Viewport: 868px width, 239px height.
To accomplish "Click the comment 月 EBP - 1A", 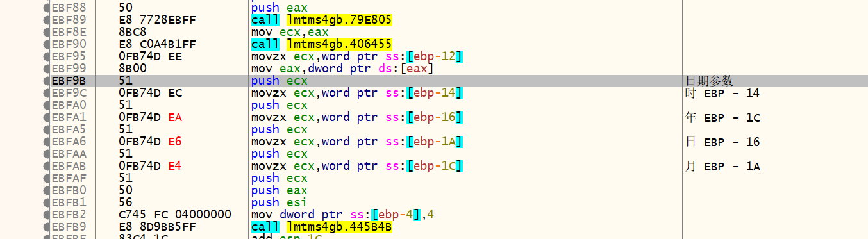I will tap(723, 167).
